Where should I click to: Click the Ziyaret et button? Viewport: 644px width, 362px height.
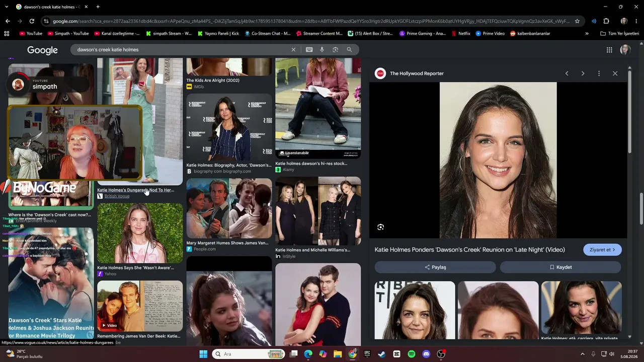click(x=602, y=250)
